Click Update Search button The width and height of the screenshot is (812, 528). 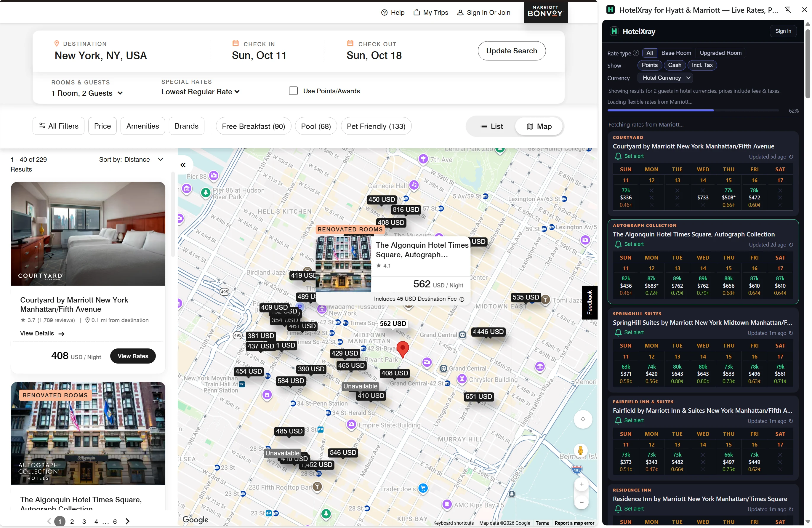pos(511,51)
